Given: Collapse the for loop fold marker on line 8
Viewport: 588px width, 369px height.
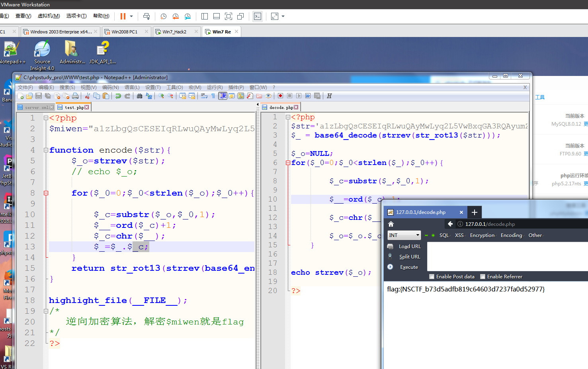Looking at the screenshot, I should click(46, 193).
